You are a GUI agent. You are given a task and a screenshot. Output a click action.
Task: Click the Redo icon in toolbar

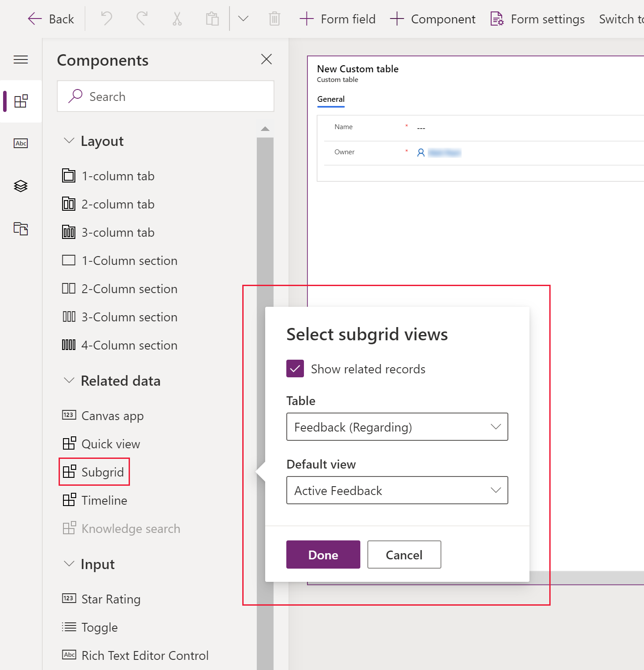141,19
